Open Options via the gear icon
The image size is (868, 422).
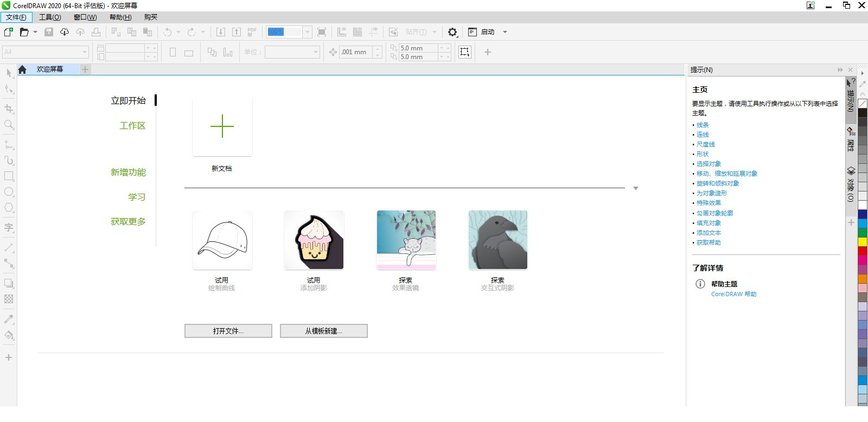(x=452, y=32)
